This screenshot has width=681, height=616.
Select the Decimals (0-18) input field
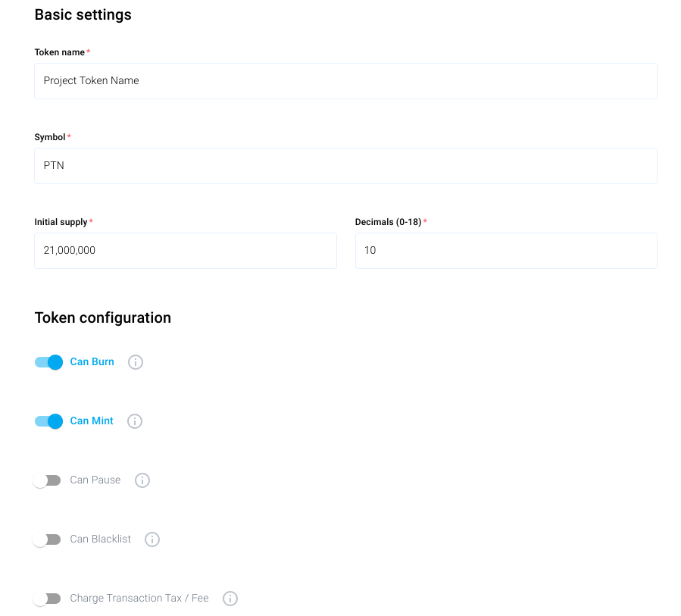tap(506, 251)
